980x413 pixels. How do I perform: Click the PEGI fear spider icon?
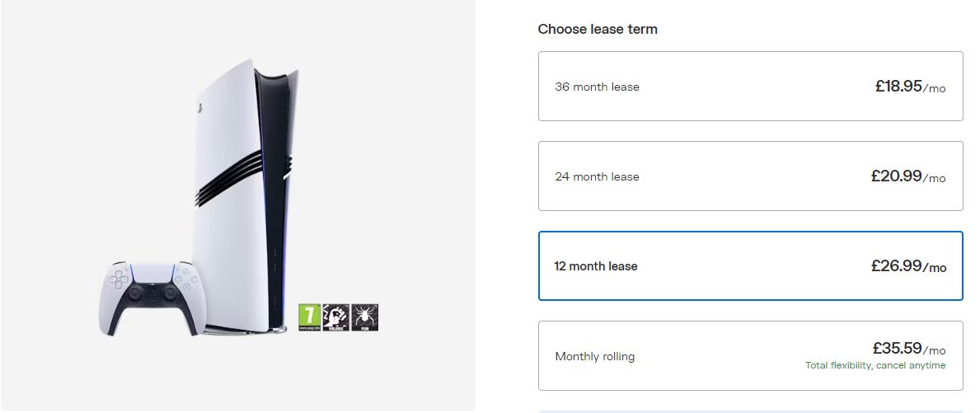tap(364, 317)
